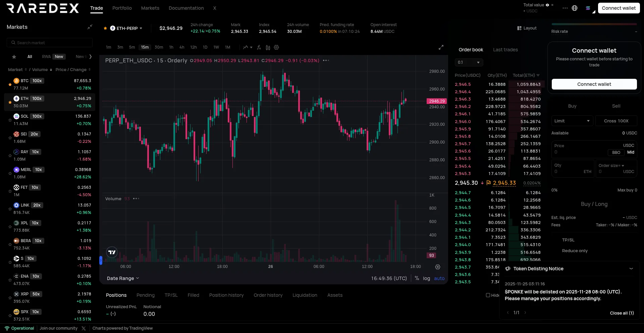
Task: Open the Portfolio menu item
Action: click(122, 8)
